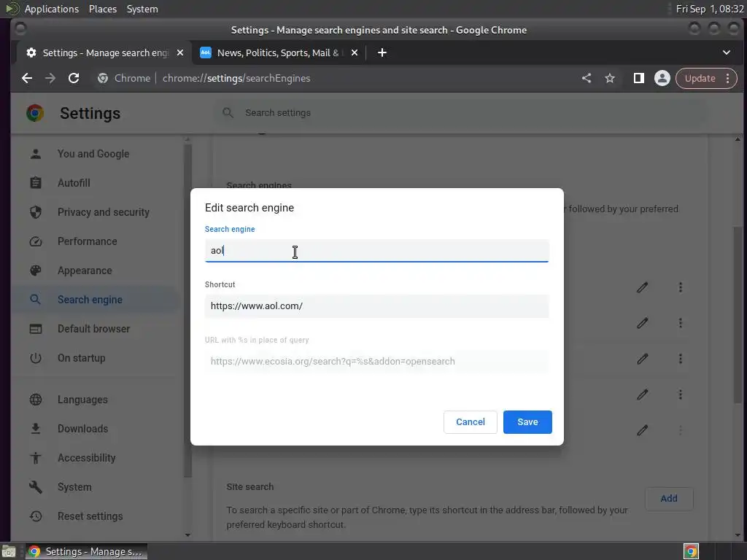This screenshot has height=560, width=747.
Task: Bookmark this tab with the star icon
Action: (x=610, y=78)
